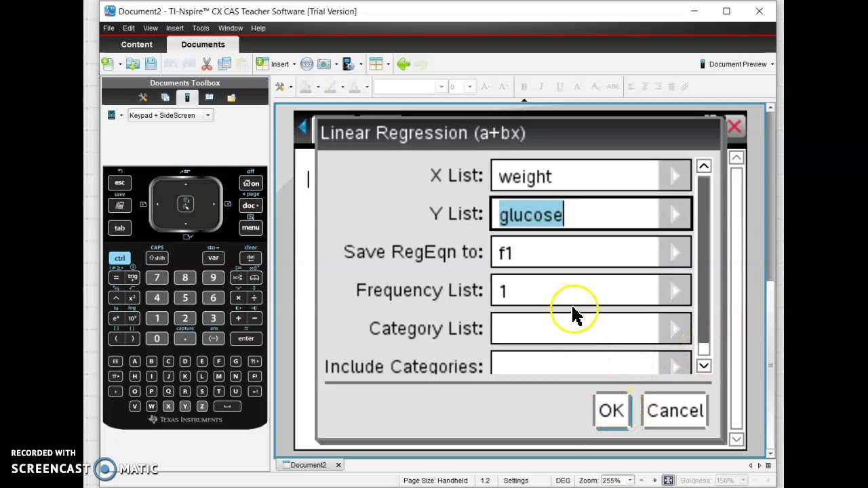Click the Cut scissors icon
The image size is (868, 488).
[207, 64]
